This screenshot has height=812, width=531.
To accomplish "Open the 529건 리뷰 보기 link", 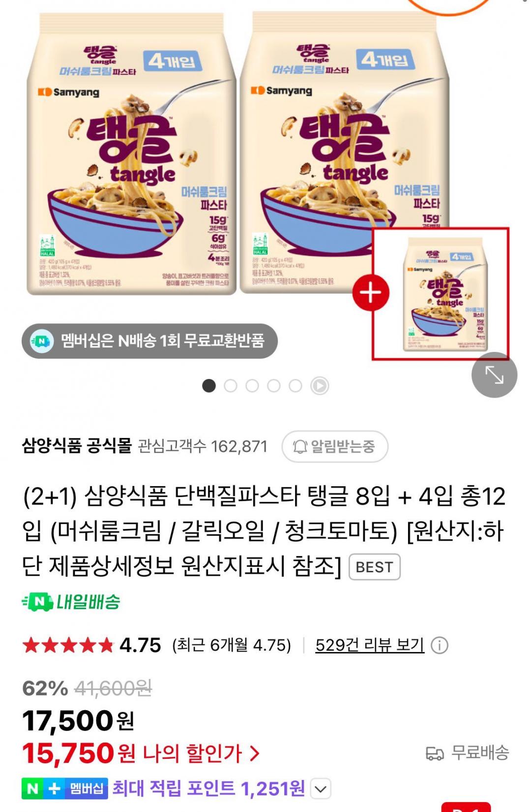I will pyautogui.click(x=370, y=645).
